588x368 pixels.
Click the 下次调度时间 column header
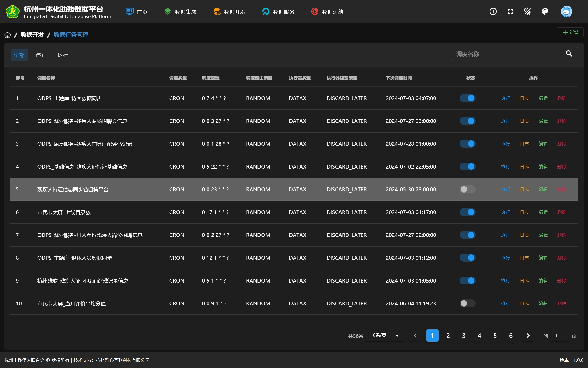pyautogui.click(x=399, y=78)
